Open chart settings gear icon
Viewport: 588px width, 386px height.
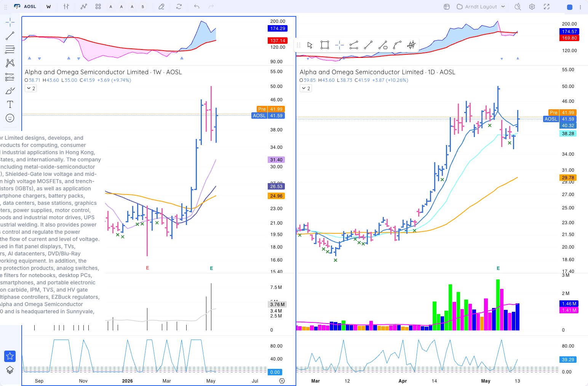(x=532, y=6)
